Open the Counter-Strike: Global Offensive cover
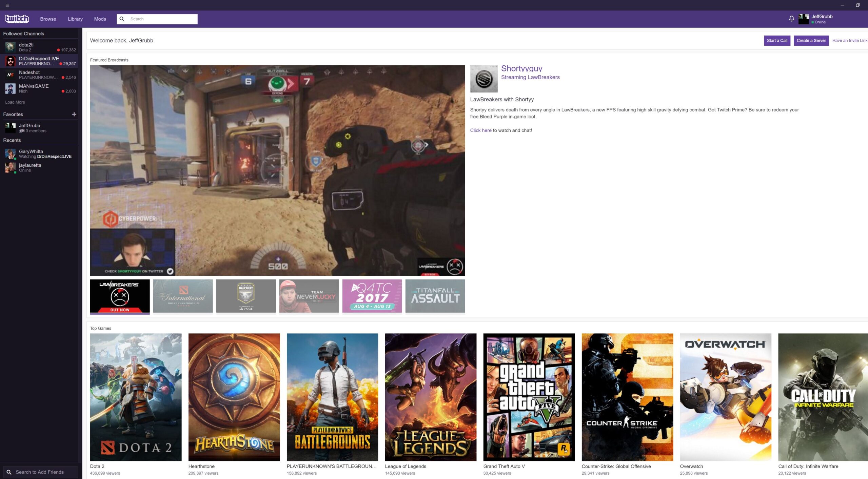 pos(627,397)
